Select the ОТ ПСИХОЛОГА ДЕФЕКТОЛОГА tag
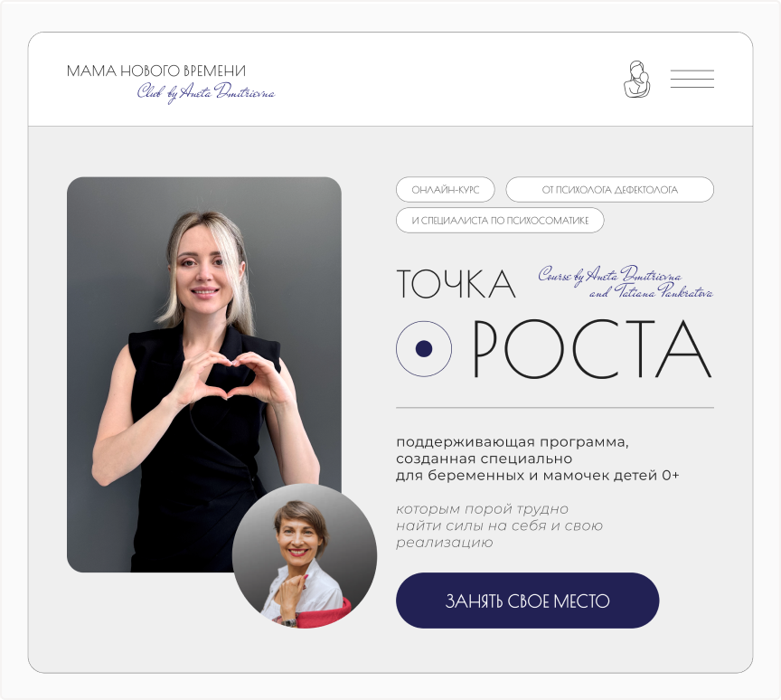Image resolution: width=781 pixels, height=700 pixels. [609, 189]
